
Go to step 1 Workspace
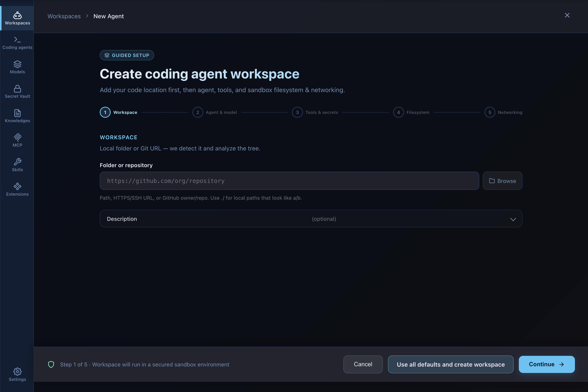[x=118, y=112]
